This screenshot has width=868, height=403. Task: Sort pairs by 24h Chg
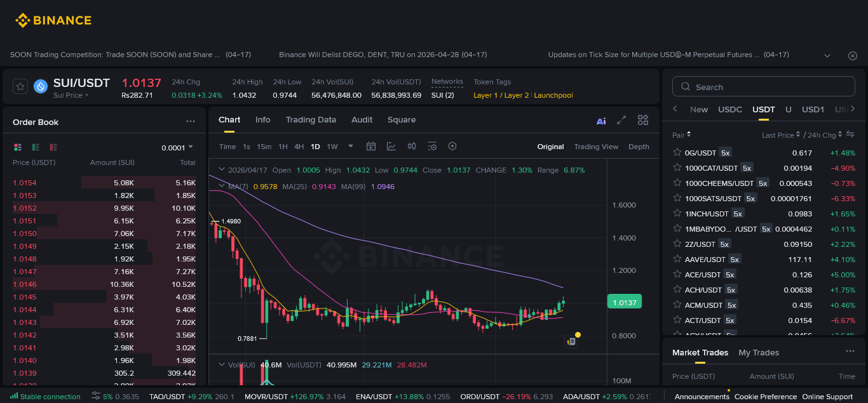[825, 135]
